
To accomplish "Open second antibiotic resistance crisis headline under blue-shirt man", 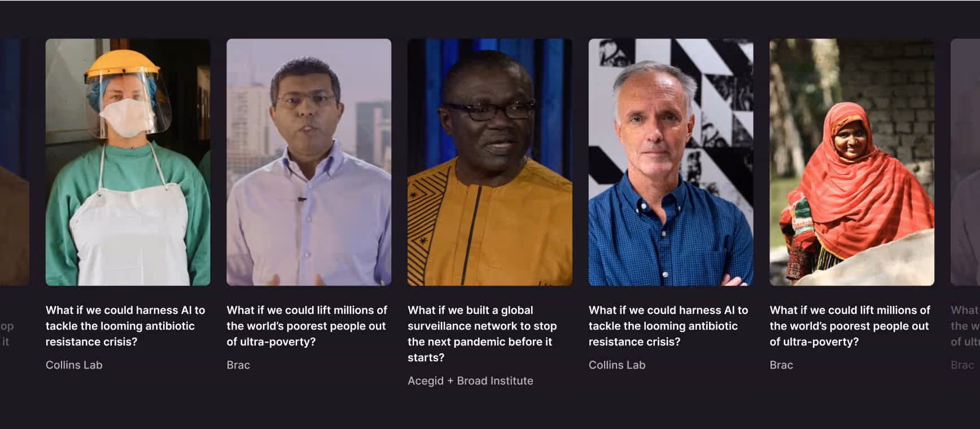I will (668, 326).
